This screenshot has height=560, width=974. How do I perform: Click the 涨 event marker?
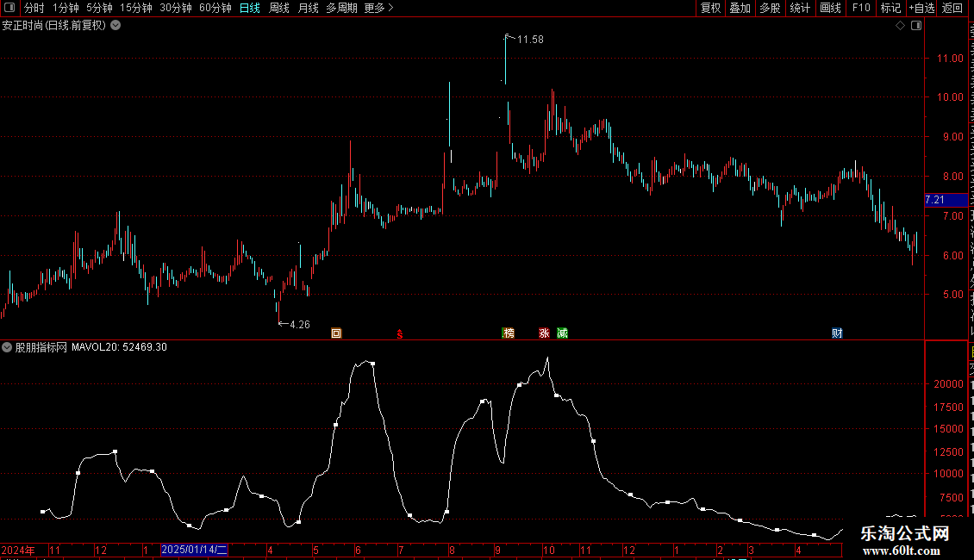pos(544,333)
